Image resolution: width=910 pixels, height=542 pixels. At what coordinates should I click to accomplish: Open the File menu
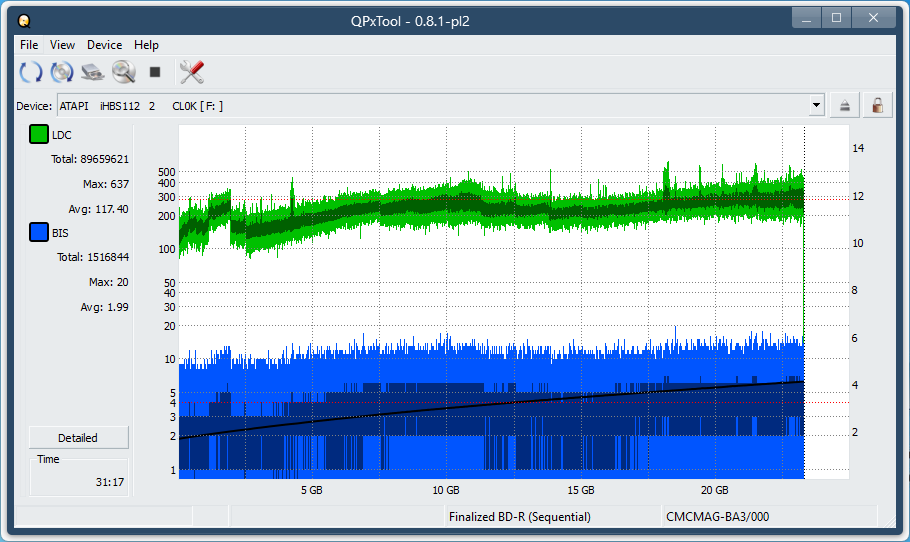29,45
